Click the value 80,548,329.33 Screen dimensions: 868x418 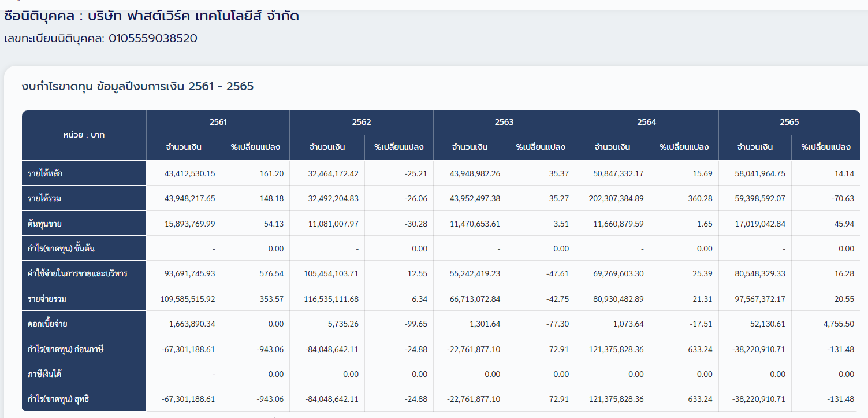click(761, 273)
